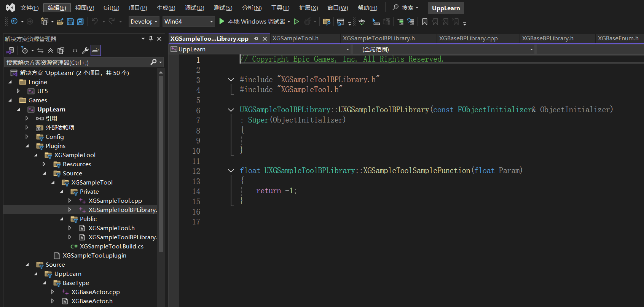
Task: Click Solution Explorer search input field
Action: (77, 62)
